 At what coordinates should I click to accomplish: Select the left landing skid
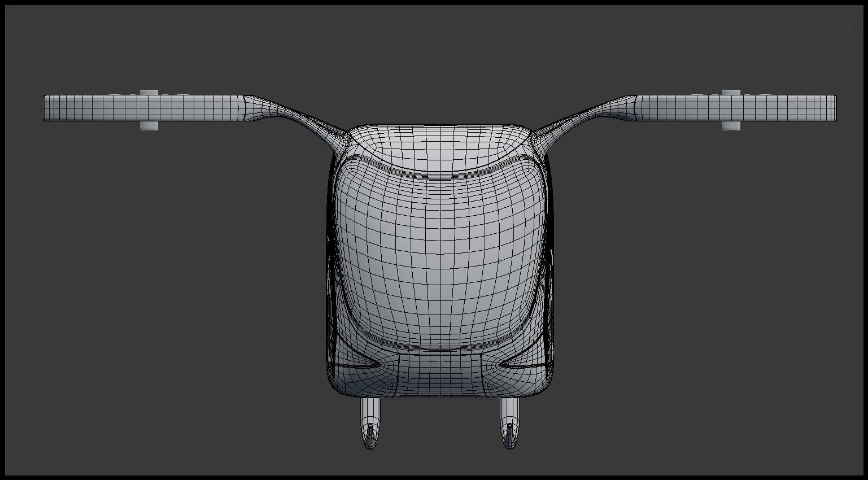(370, 424)
